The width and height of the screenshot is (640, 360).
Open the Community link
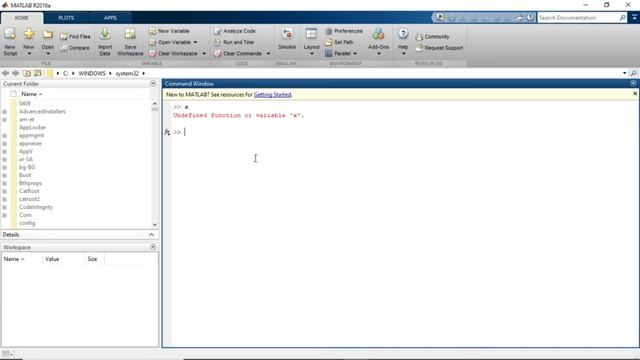(x=432, y=36)
